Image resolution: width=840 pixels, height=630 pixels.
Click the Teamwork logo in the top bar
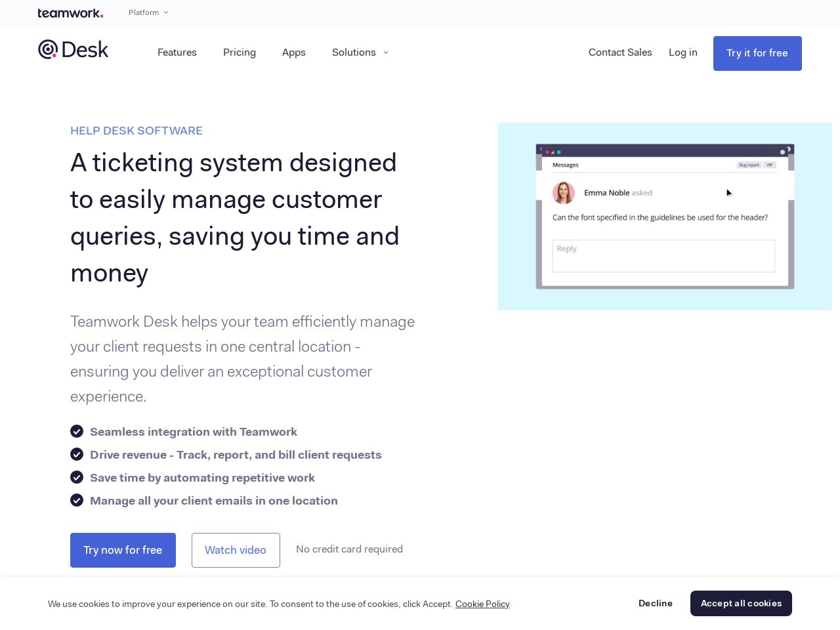click(70, 12)
